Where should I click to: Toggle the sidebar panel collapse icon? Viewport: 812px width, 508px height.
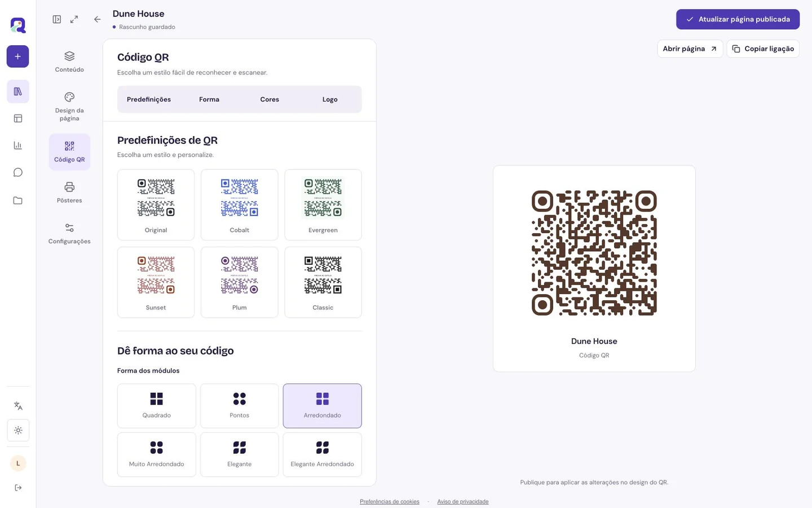pyautogui.click(x=57, y=19)
